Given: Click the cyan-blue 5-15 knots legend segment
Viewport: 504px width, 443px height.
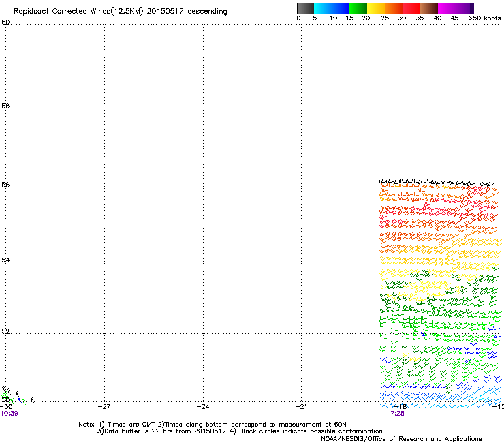Looking at the screenshot, I should click(332, 8).
